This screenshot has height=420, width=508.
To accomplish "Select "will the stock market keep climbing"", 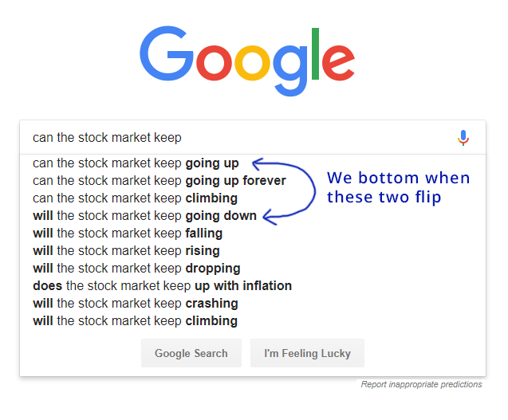I will point(135,321).
